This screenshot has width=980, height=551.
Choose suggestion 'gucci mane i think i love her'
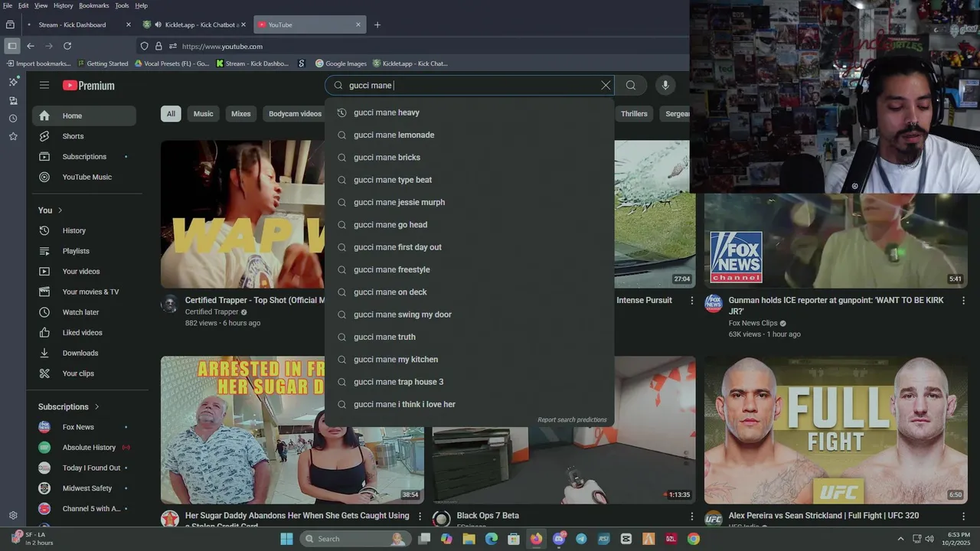(x=469, y=404)
